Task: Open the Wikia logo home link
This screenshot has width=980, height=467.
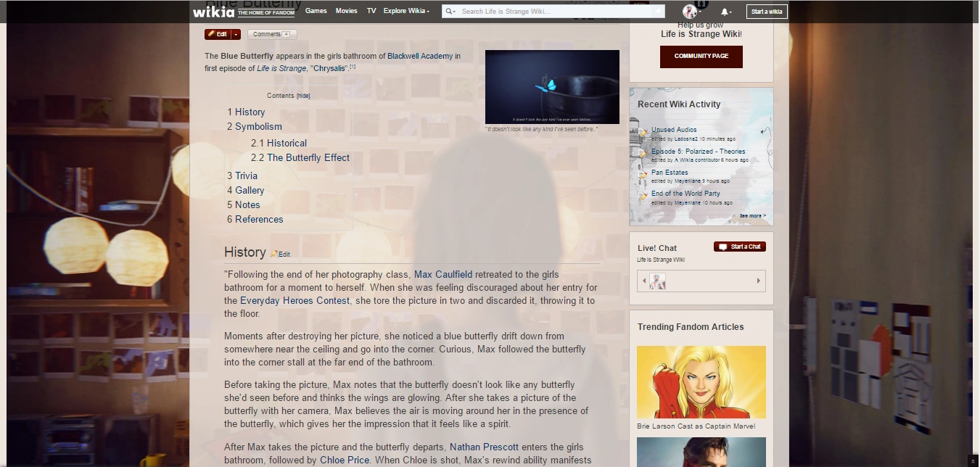Action: (213, 11)
